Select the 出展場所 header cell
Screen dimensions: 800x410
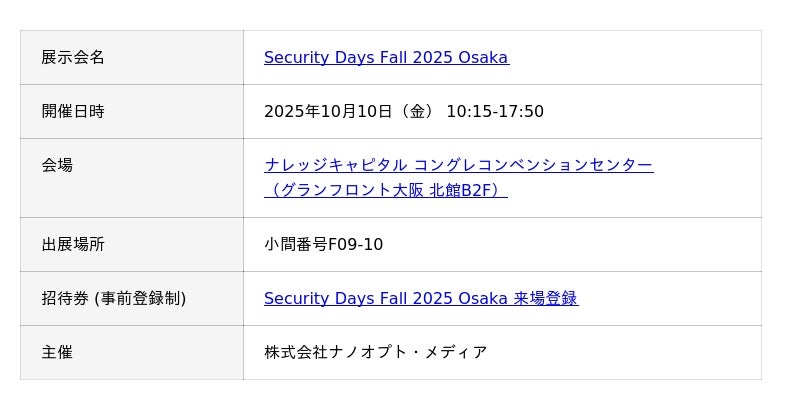[73, 245]
